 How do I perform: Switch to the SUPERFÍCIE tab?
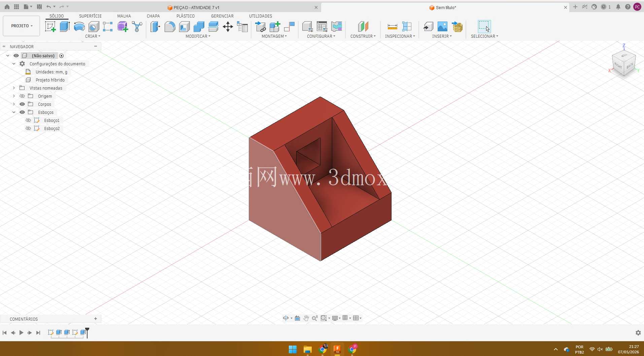pos(90,16)
